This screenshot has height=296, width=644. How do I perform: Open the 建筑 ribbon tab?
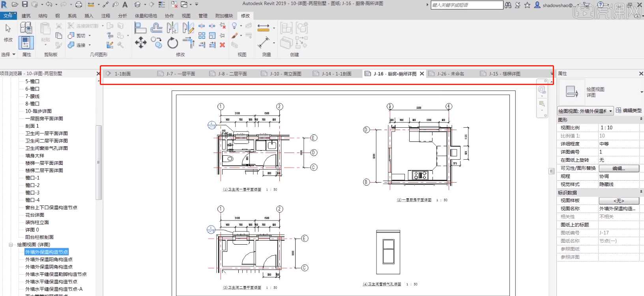[x=26, y=16]
